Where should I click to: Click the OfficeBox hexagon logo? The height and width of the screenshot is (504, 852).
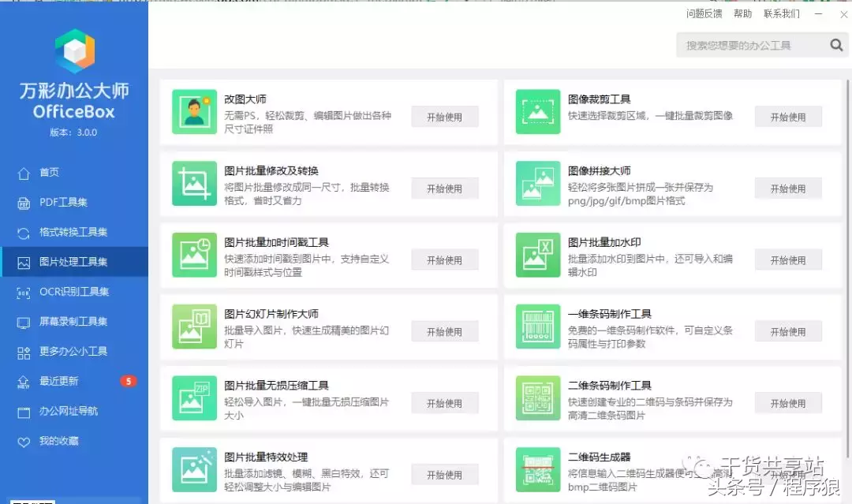[x=75, y=50]
